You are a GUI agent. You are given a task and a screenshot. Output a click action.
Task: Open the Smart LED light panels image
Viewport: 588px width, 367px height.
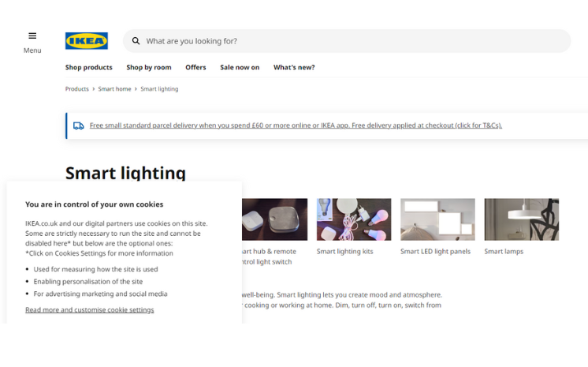click(x=437, y=219)
